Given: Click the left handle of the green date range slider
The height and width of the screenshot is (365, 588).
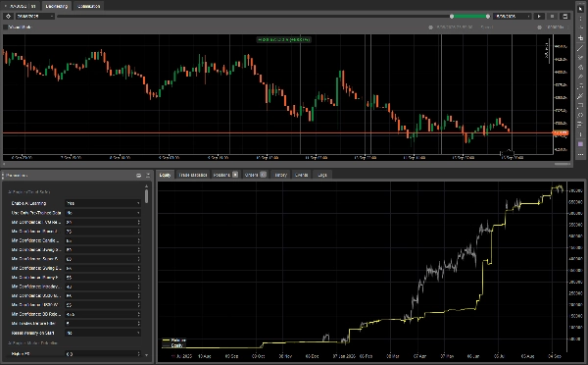Looking at the screenshot, I should (x=452, y=16).
